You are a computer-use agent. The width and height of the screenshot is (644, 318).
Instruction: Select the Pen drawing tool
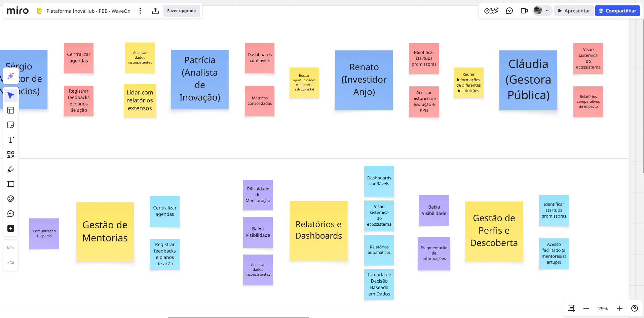[x=11, y=169]
